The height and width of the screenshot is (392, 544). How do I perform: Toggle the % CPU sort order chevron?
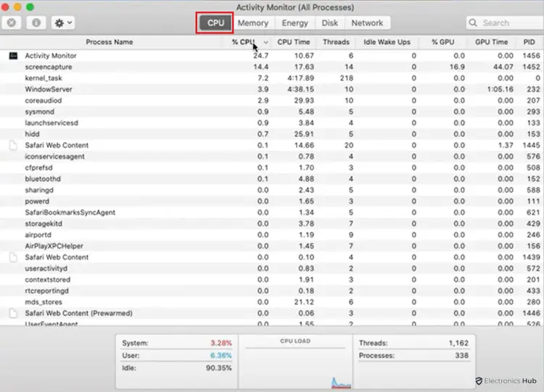click(x=265, y=42)
